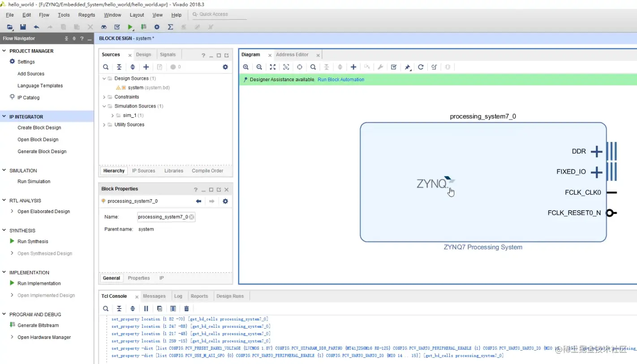Undo the last action in main toolbar
Screen dimensions: 637x364
pyautogui.click(x=36, y=27)
